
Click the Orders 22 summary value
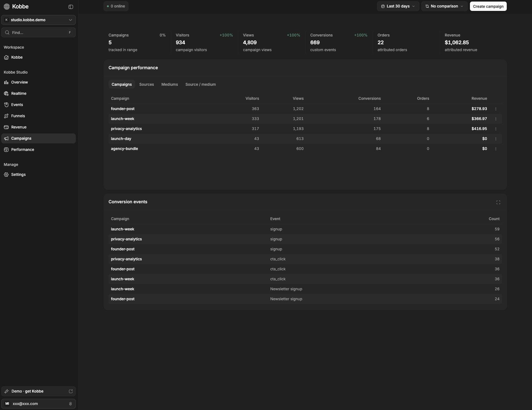tap(380, 42)
